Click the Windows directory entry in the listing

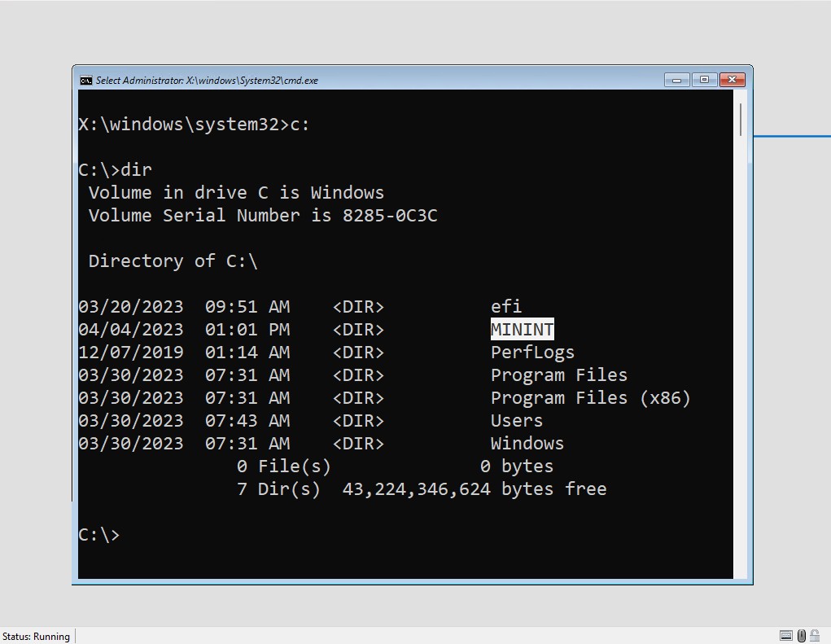[x=527, y=444]
